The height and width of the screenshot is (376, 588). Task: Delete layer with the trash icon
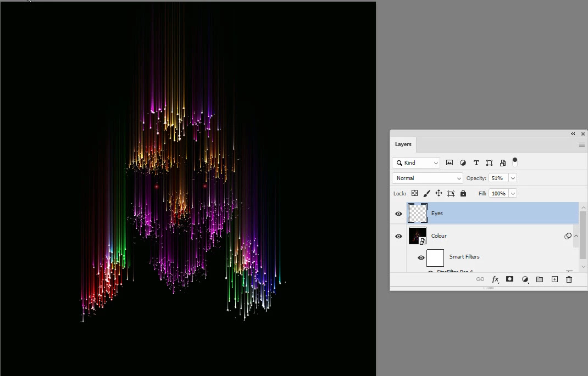(x=569, y=279)
